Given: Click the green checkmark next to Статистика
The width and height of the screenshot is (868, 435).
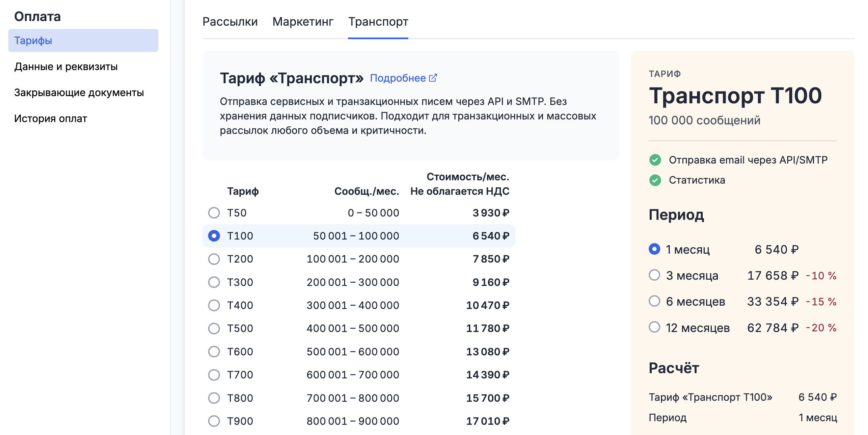Looking at the screenshot, I should click(655, 180).
